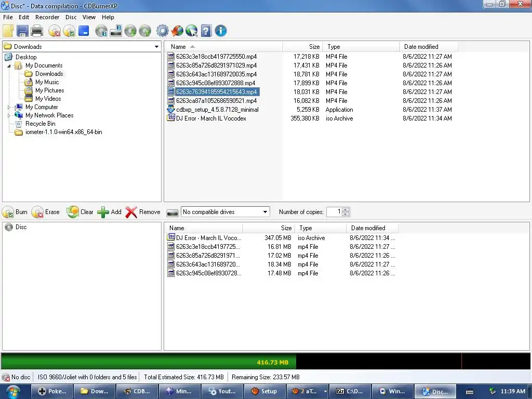Click the burn disc toolbar icon with green check
Viewport: 532px width, 399px height.
pos(69,31)
